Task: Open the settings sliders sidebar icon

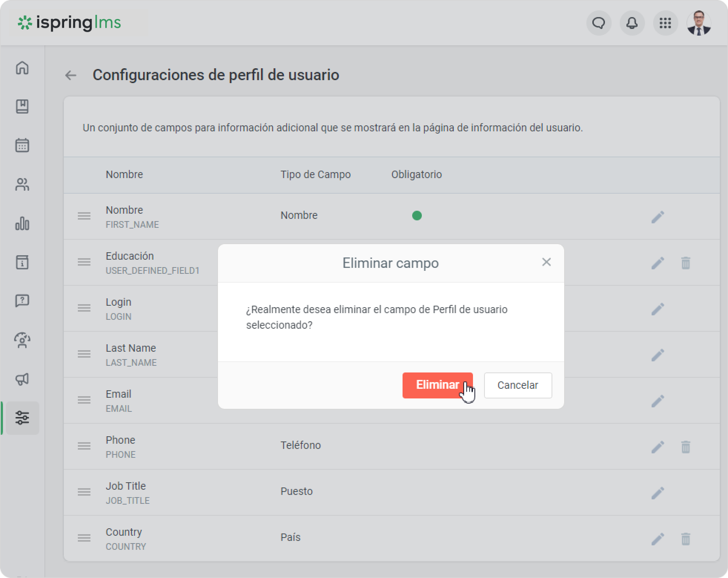Action: point(22,418)
